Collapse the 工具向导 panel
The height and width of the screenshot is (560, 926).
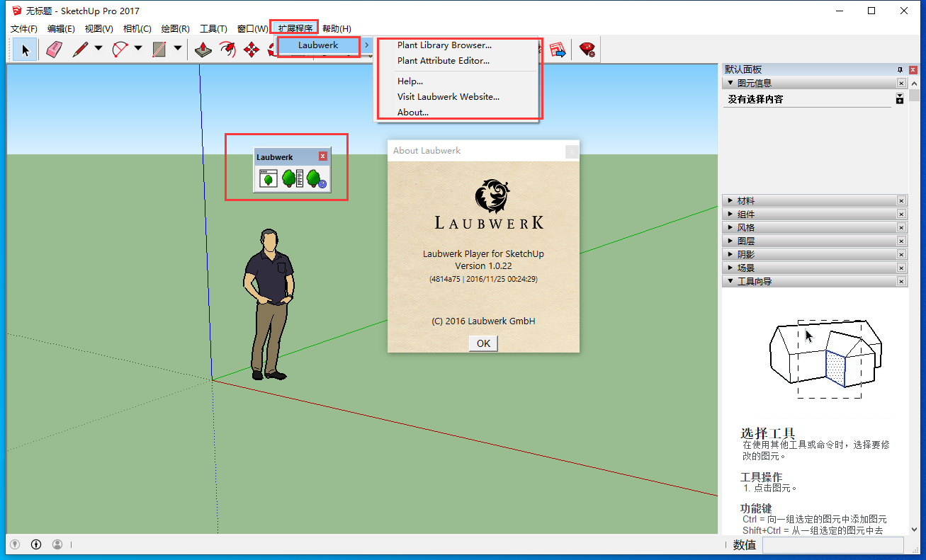[x=730, y=282]
